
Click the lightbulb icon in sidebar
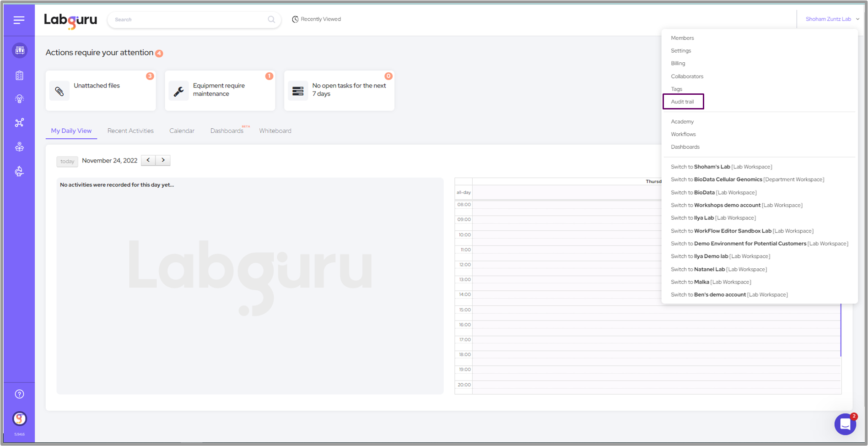click(x=19, y=99)
